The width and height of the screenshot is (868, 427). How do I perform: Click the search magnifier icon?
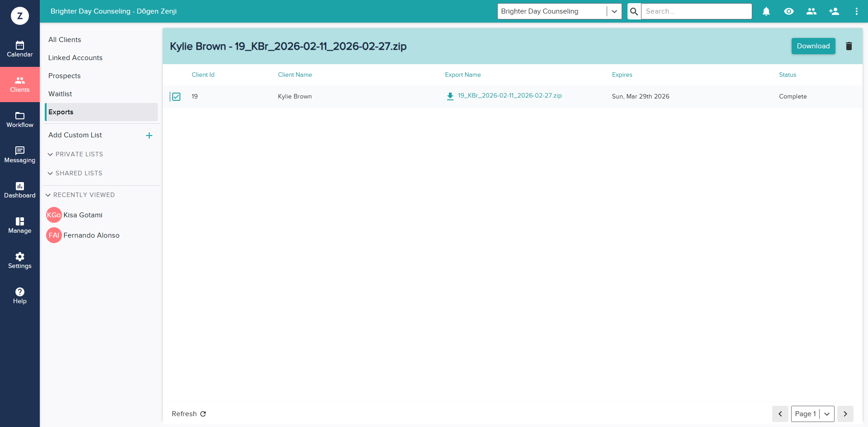[x=634, y=11]
